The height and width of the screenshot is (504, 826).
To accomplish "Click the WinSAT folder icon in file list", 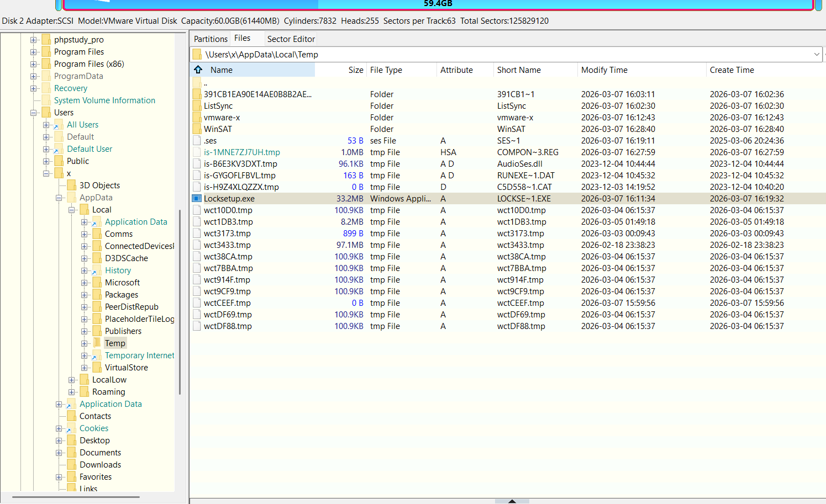I will click(x=197, y=129).
